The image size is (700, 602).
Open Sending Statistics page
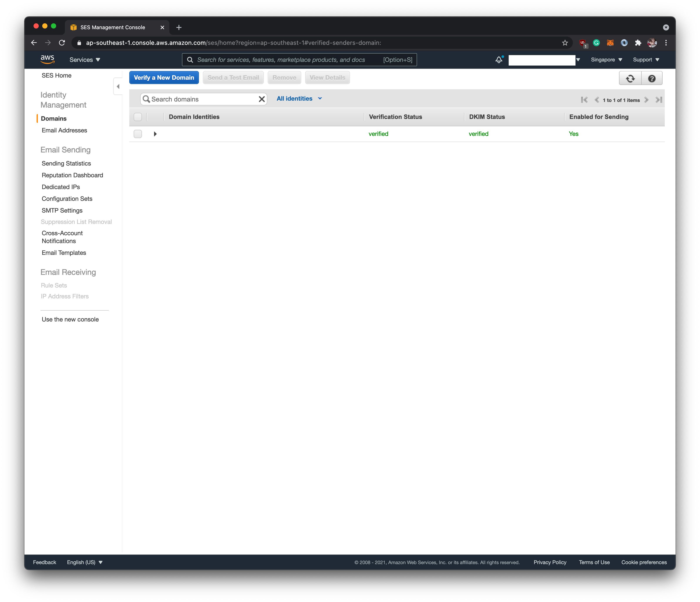pyautogui.click(x=66, y=163)
